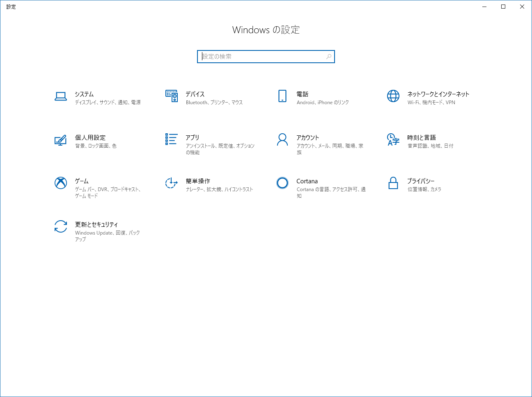The image size is (532, 397).
Task: Click the 設定 window title text
Action: [11, 7]
